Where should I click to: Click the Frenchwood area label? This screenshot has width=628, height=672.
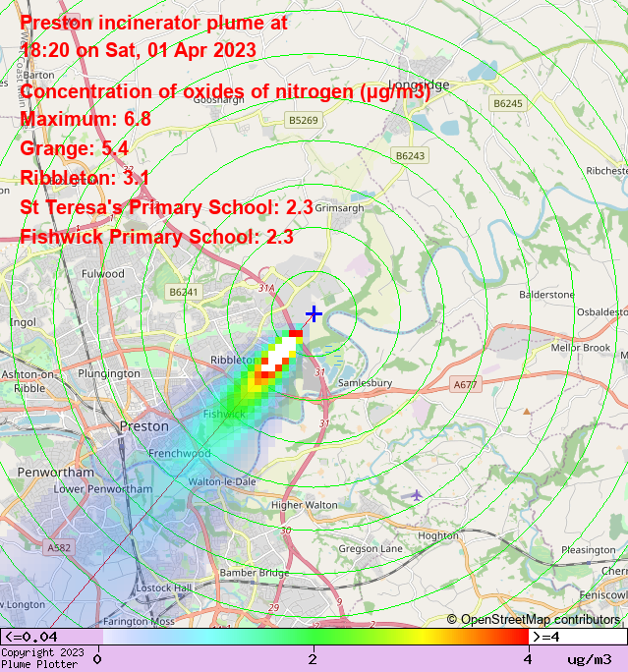tap(180, 454)
